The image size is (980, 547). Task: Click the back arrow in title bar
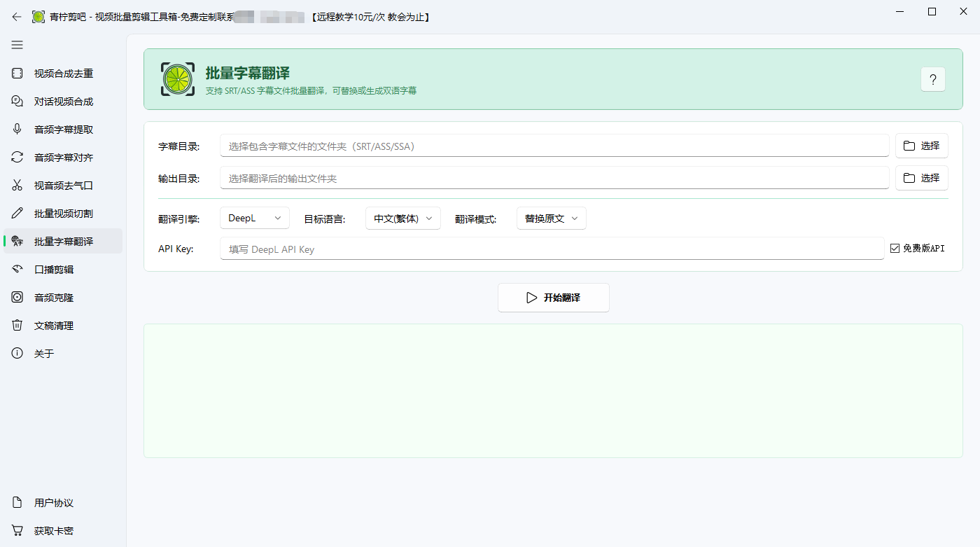[x=17, y=17]
